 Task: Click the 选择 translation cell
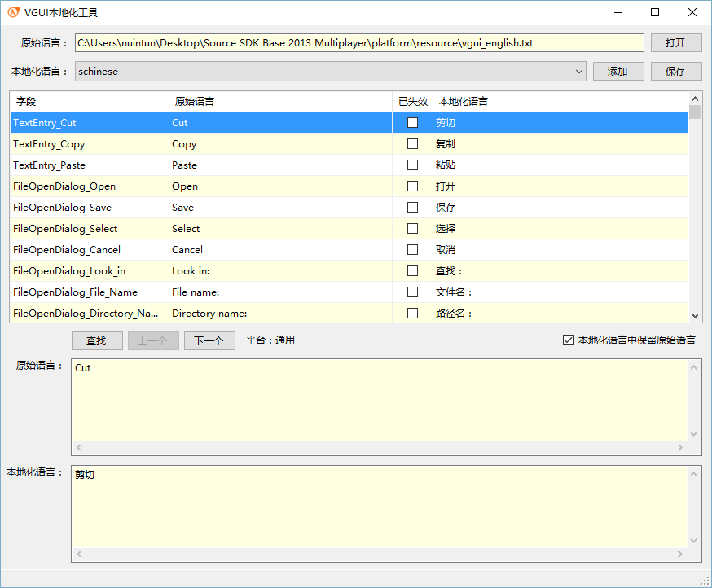click(560, 228)
